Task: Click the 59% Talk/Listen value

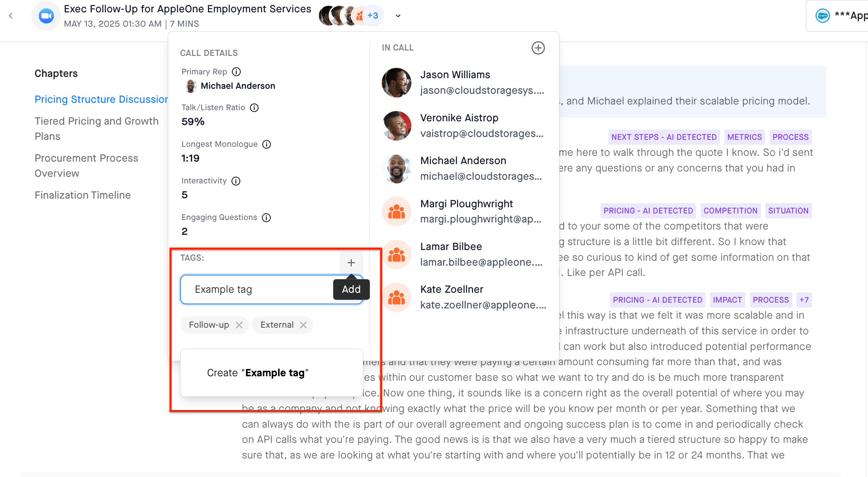Action: point(193,122)
